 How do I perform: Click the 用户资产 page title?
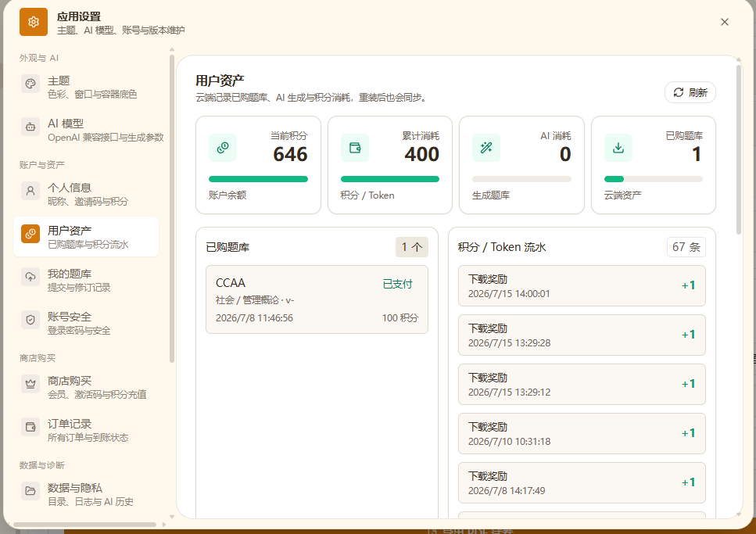pos(220,80)
